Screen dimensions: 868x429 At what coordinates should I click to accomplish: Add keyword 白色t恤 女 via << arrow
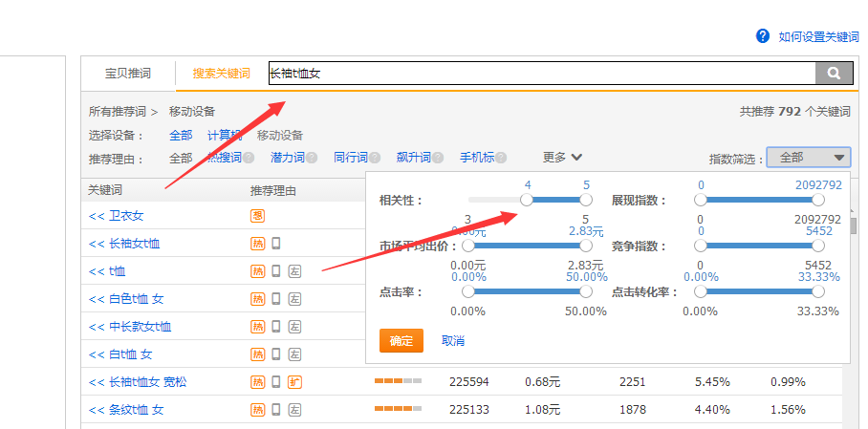pos(96,299)
